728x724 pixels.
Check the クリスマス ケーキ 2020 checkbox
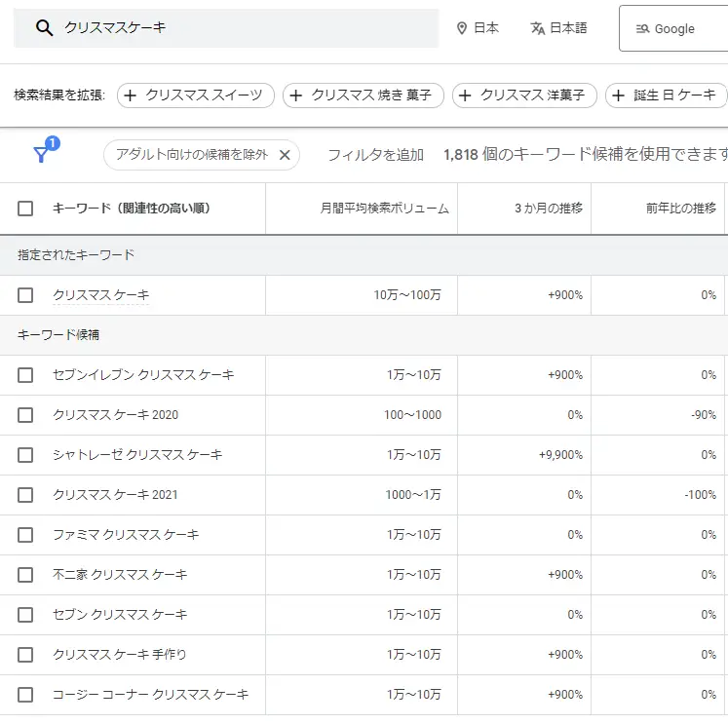[x=25, y=415]
